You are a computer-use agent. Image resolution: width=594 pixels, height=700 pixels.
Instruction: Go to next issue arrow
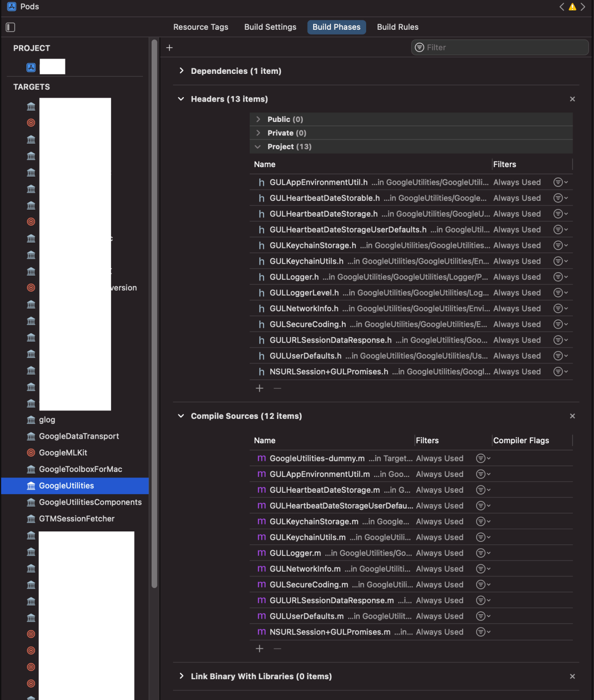[583, 7]
